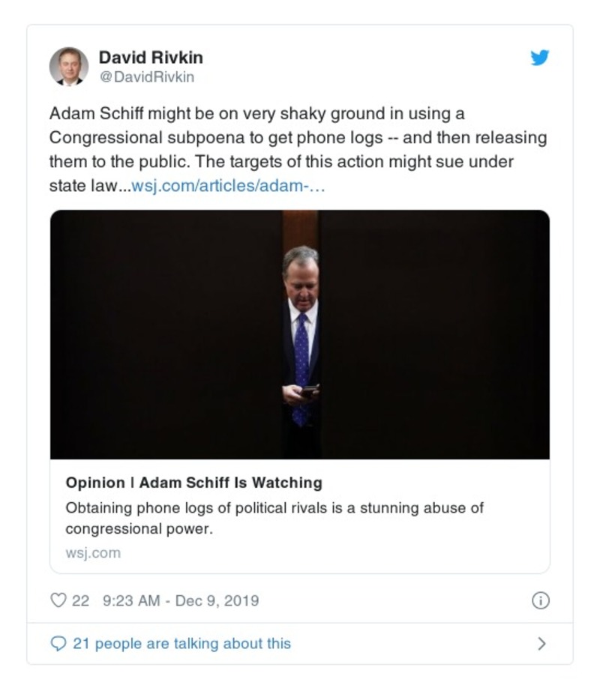Click the phone held in the photo

pos(309,390)
